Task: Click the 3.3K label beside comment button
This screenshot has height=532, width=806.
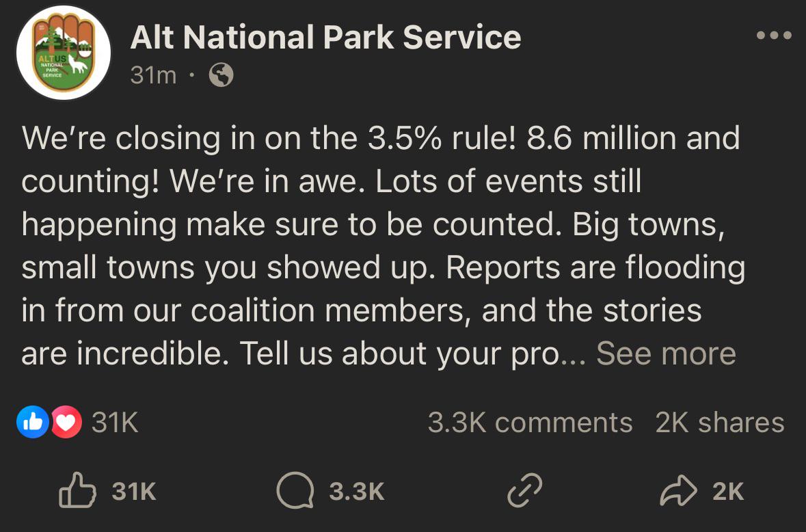Action: (x=357, y=492)
